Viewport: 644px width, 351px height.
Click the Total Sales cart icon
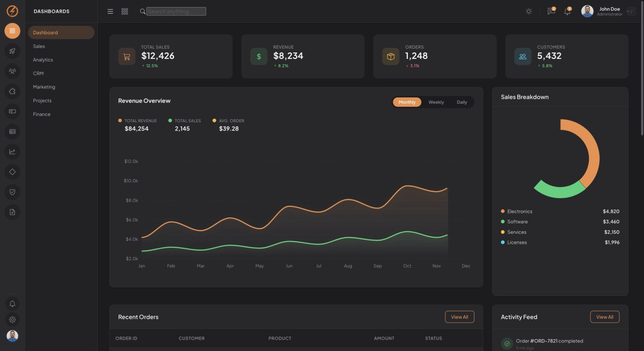click(x=127, y=56)
